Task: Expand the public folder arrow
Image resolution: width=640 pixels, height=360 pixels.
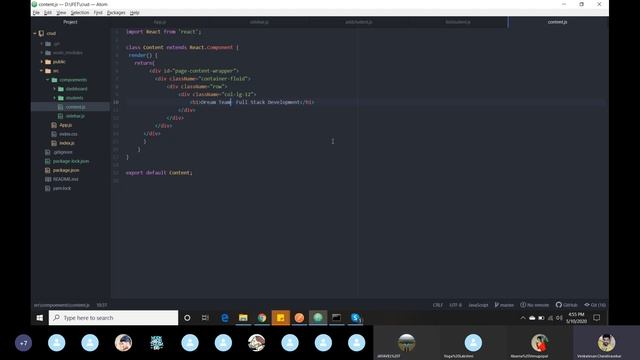Action: [42, 62]
